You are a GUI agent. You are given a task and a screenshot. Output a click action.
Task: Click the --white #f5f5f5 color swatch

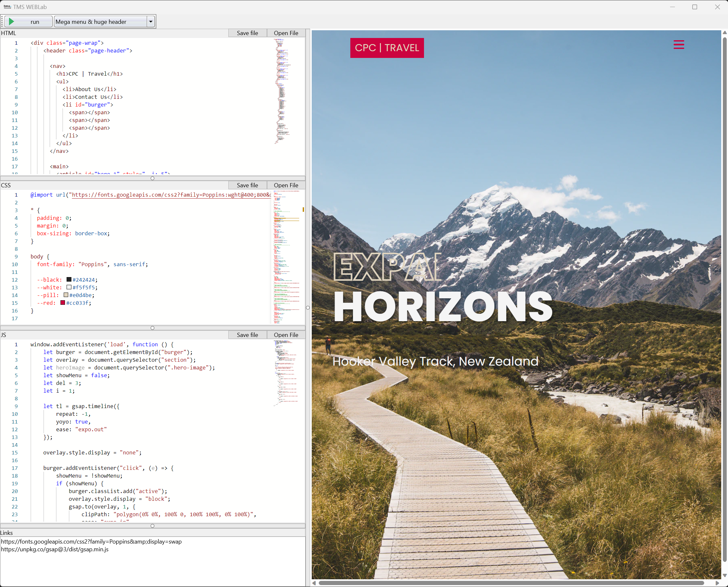(x=69, y=287)
